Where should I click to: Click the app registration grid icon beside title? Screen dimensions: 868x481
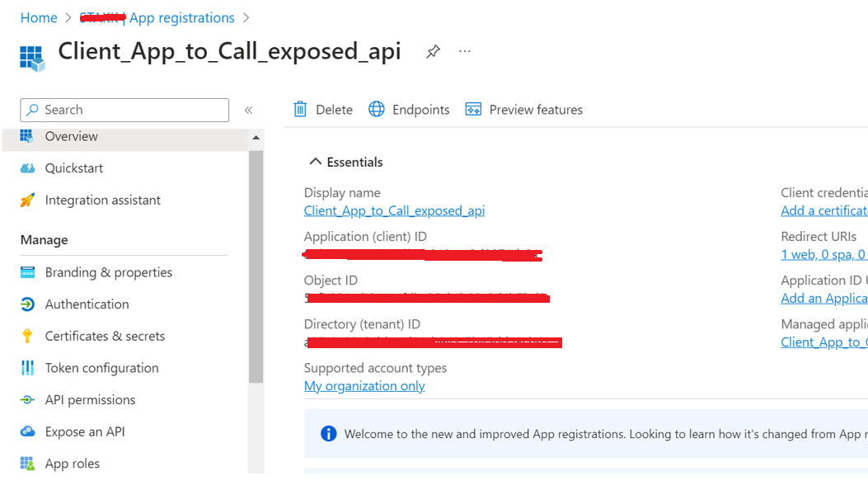[32, 59]
